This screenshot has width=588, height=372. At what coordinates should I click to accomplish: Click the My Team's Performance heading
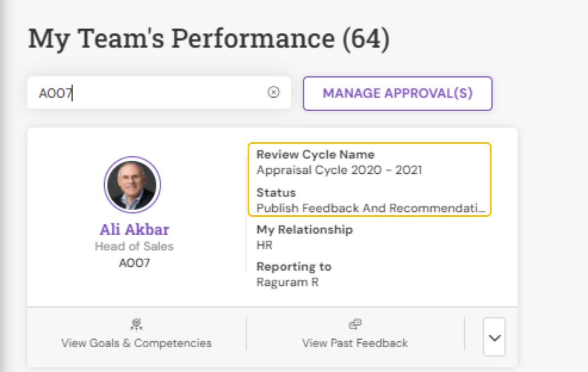(x=209, y=39)
